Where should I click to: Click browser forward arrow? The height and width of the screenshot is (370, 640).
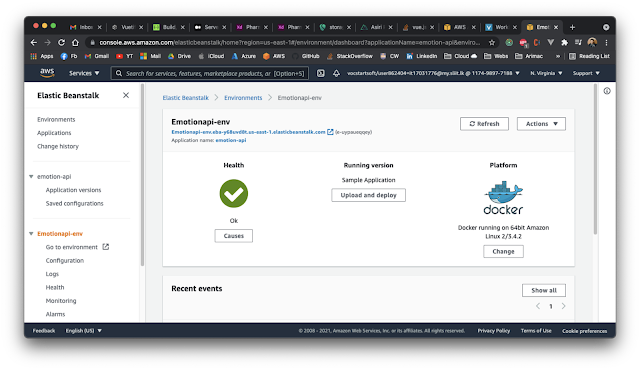tap(47, 42)
